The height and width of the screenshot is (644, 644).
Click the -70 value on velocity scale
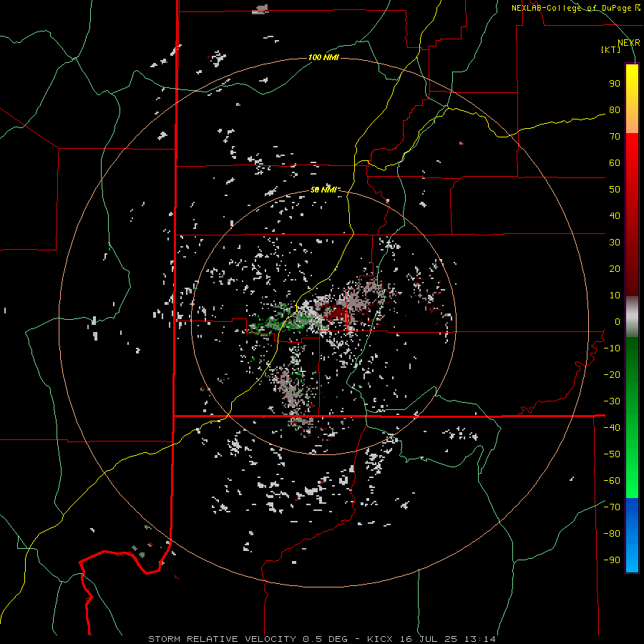(x=612, y=507)
